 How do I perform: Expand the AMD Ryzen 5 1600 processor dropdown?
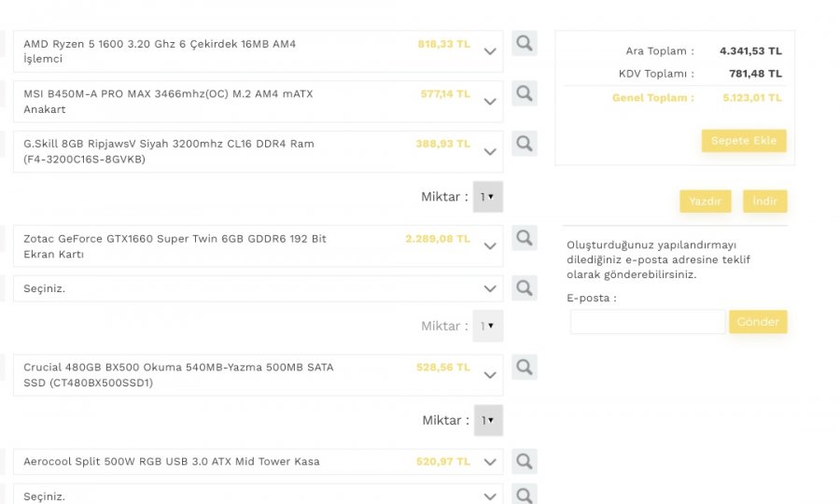pyautogui.click(x=490, y=52)
